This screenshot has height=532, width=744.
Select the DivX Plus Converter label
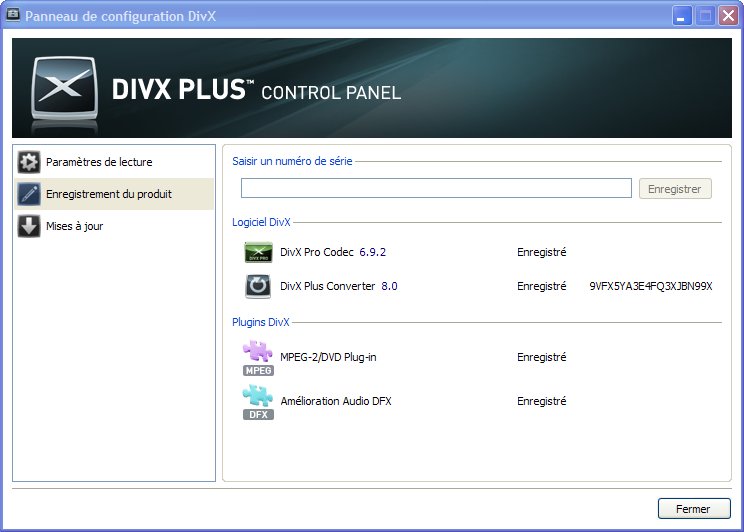coord(327,286)
